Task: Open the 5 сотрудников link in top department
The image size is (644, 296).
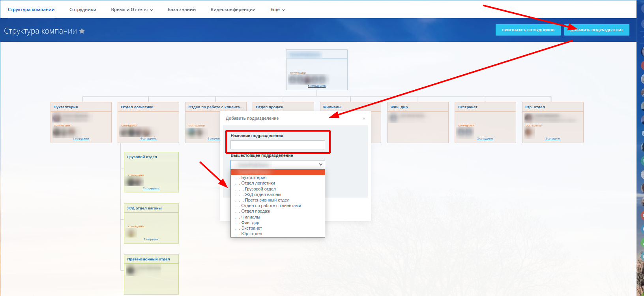Action: (x=317, y=86)
